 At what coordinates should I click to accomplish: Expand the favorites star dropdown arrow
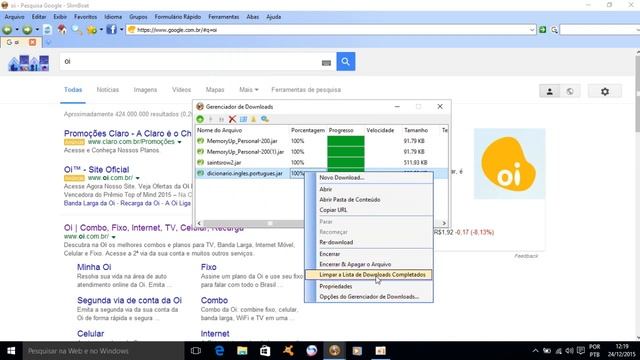coord(101,29)
